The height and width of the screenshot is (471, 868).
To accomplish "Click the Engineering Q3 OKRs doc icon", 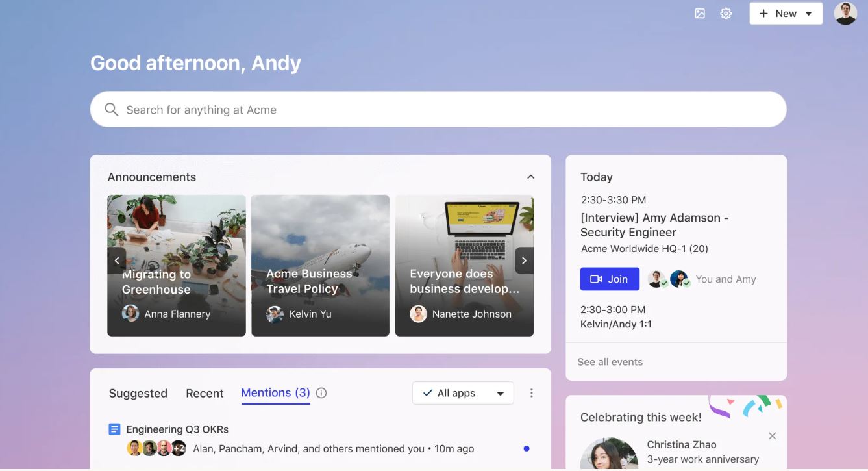I will click(x=114, y=429).
